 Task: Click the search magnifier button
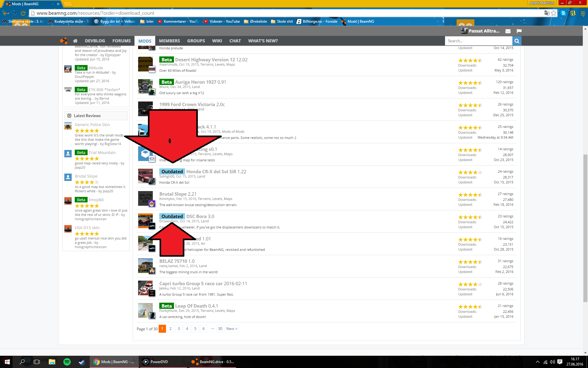click(x=517, y=41)
